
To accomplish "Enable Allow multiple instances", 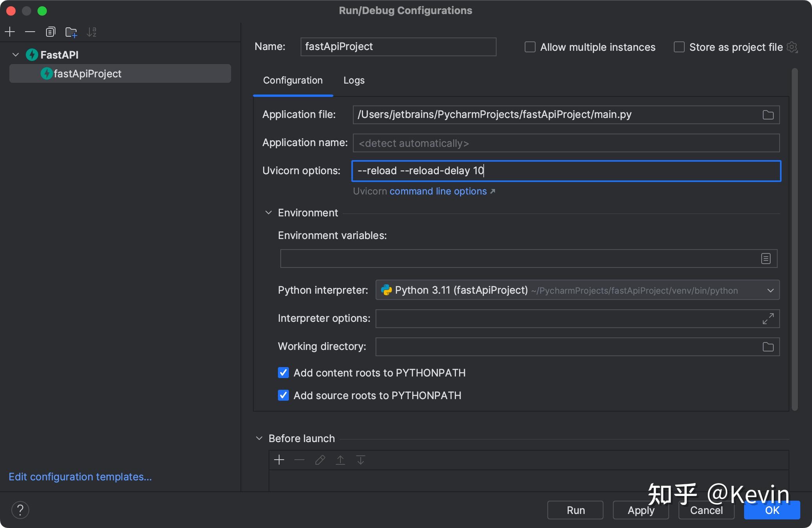I will [530, 47].
